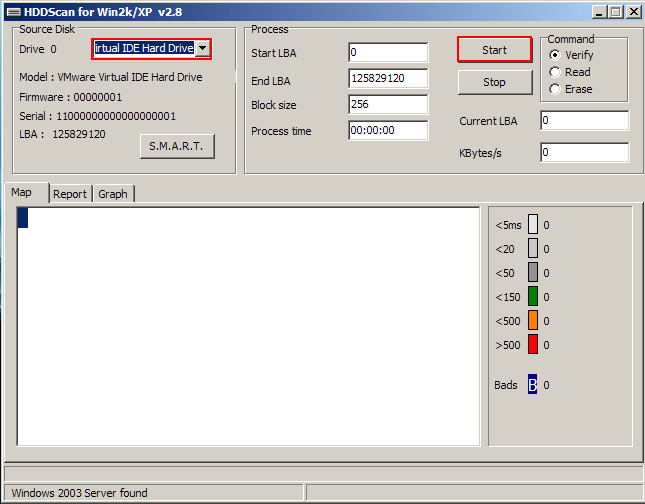Select the Erase command option

click(x=555, y=89)
